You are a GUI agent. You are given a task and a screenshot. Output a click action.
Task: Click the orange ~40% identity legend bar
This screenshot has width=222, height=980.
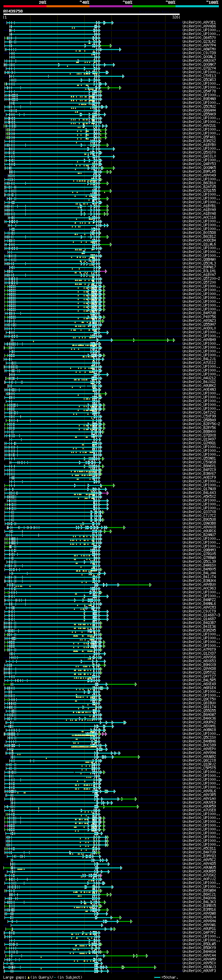[68, 6]
